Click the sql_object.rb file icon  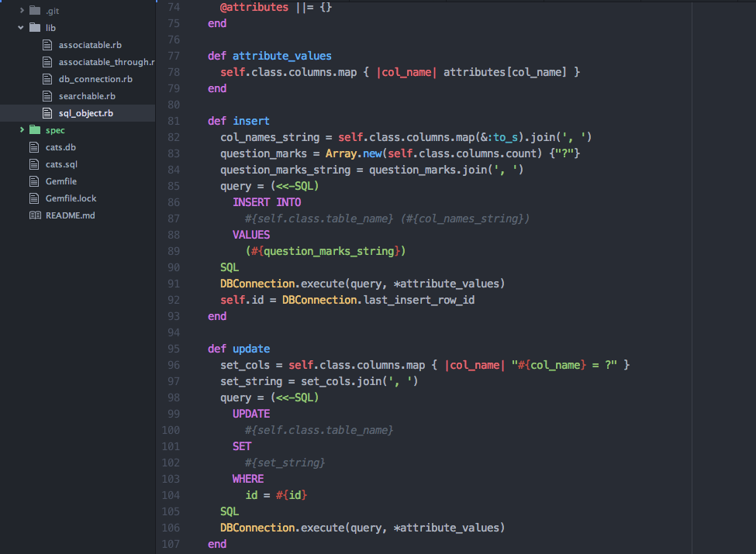tap(47, 113)
